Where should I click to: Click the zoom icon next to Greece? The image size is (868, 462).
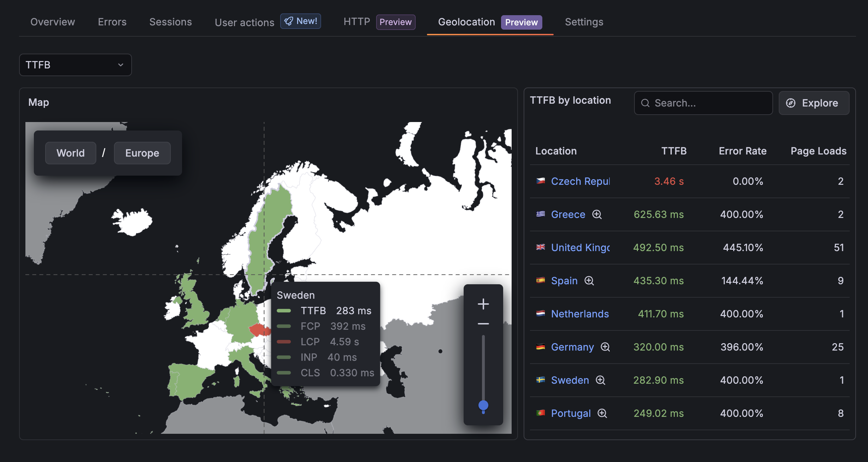(x=597, y=214)
